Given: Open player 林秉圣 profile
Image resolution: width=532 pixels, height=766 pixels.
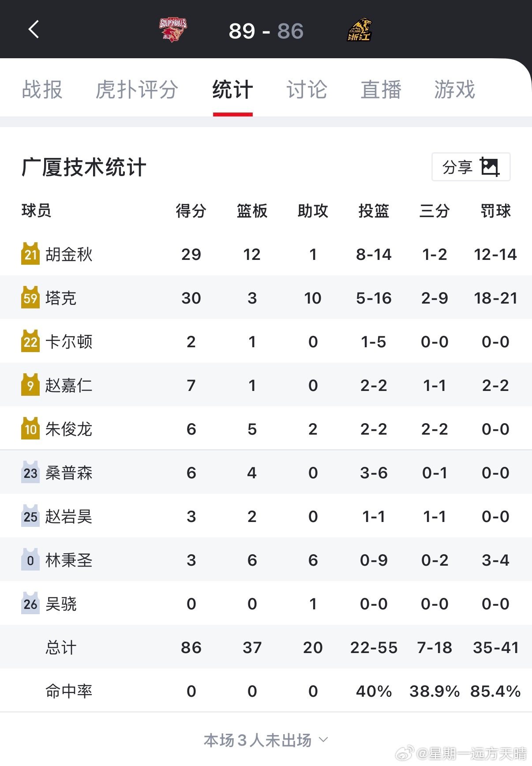Looking at the screenshot, I should coord(69,560).
